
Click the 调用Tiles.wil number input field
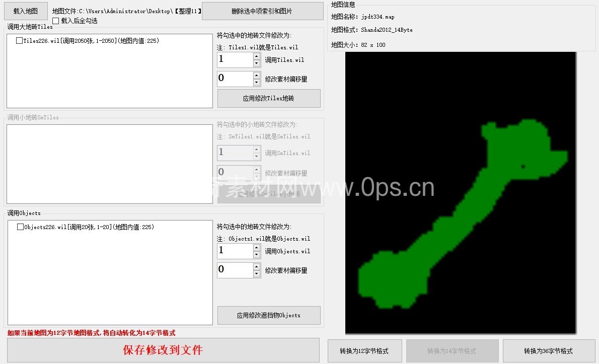(x=235, y=60)
